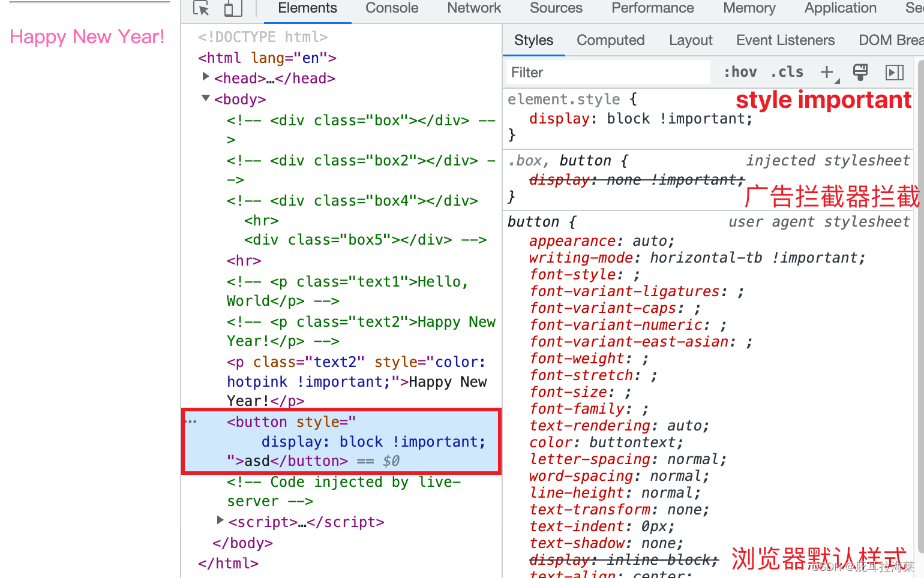This screenshot has width=924, height=578.
Task: Toggle the computed styles sidebar icon
Action: [x=895, y=73]
